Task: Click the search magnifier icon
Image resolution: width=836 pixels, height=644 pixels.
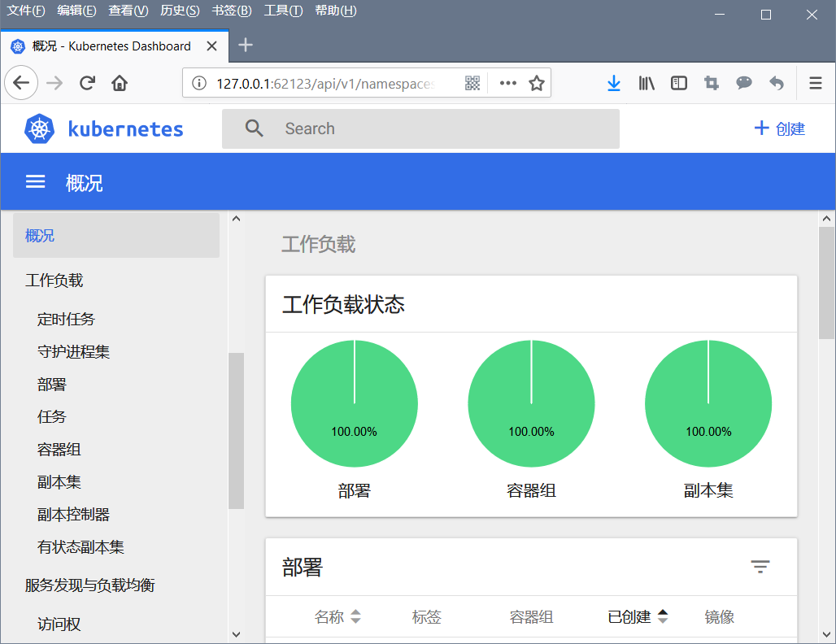Action: point(254,128)
